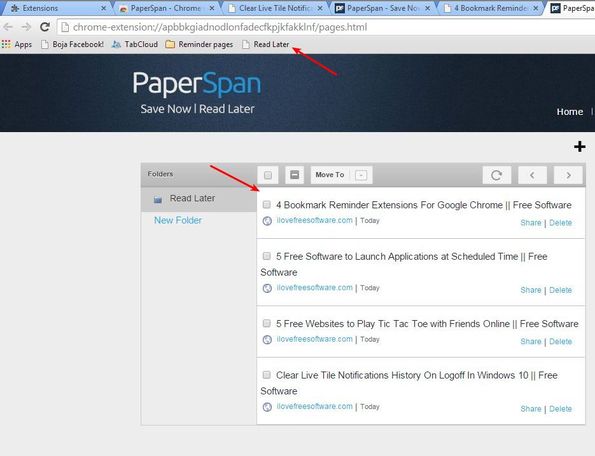Image resolution: width=595 pixels, height=456 pixels.
Task: Check the Clear Live Tile Notifications article
Action: [267, 375]
